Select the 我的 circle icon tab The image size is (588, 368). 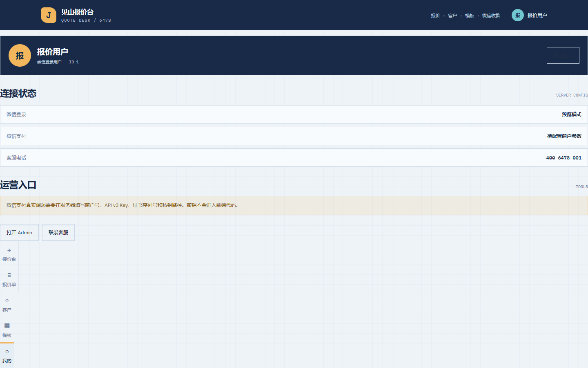[x=7, y=355]
